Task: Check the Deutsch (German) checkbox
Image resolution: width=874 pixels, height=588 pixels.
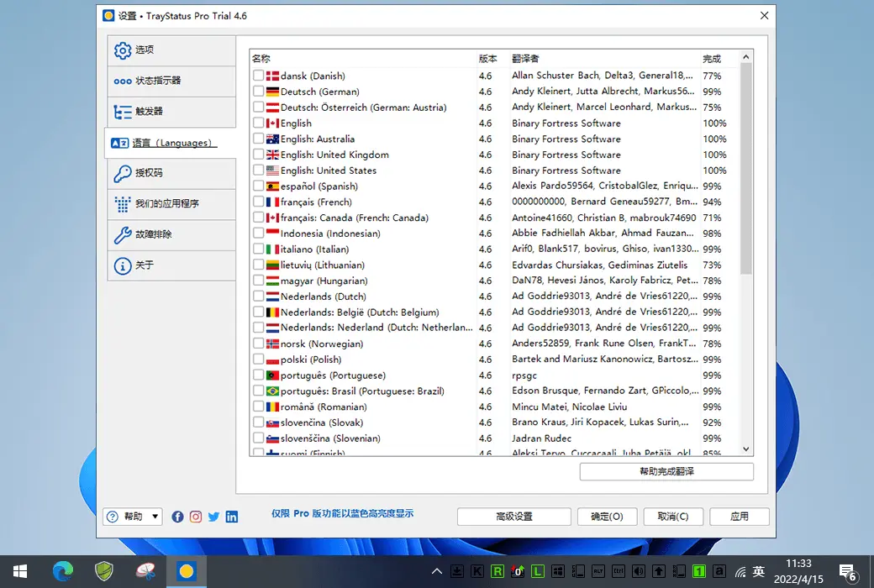Action: point(258,91)
